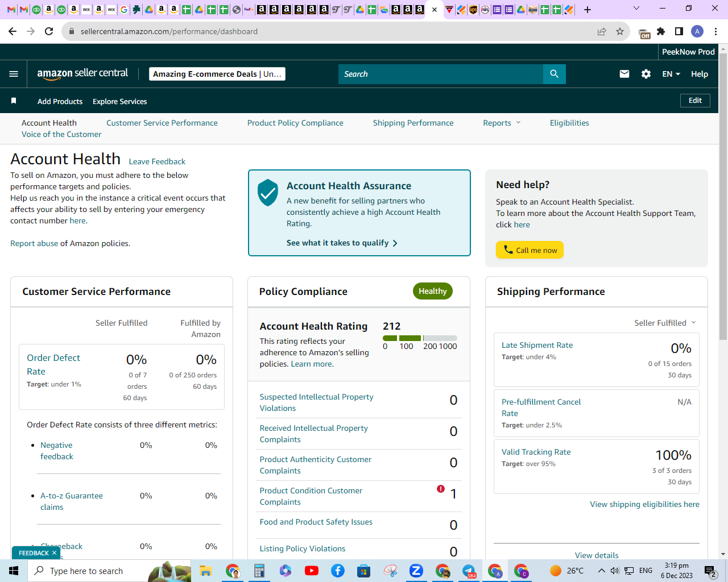Open the buyer messages mail icon
The image size is (728, 582).
coord(624,74)
